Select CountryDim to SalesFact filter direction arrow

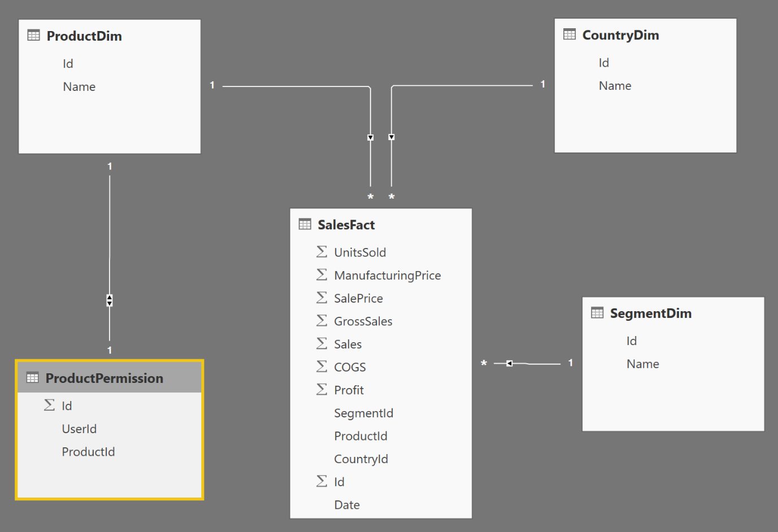click(392, 137)
